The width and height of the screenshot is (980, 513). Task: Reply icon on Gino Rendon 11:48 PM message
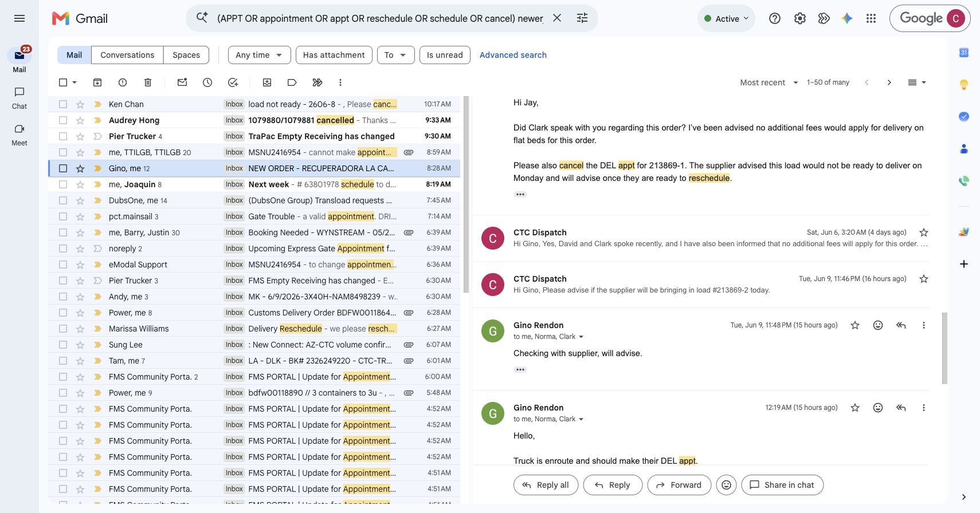pyautogui.click(x=901, y=325)
